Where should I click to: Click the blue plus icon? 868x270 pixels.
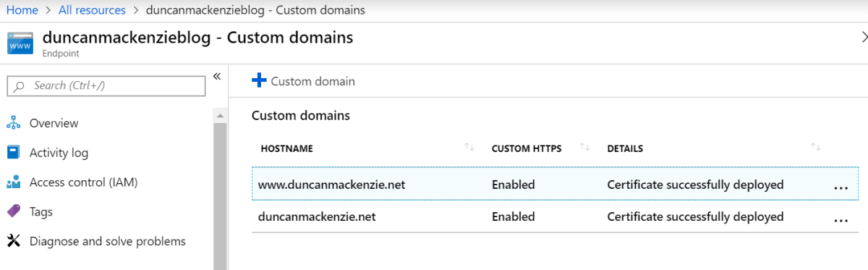(259, 81)
